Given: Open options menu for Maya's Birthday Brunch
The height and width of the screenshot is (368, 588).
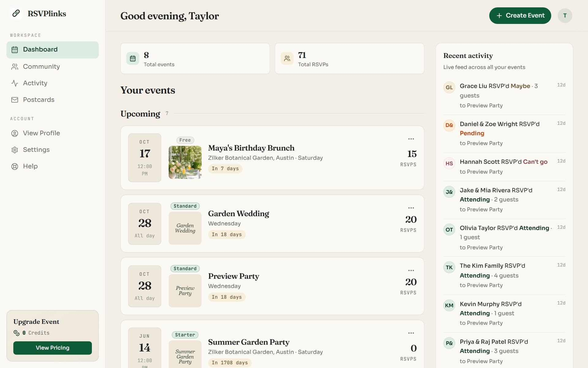Looking at the screenshot, I should point(411,139).
